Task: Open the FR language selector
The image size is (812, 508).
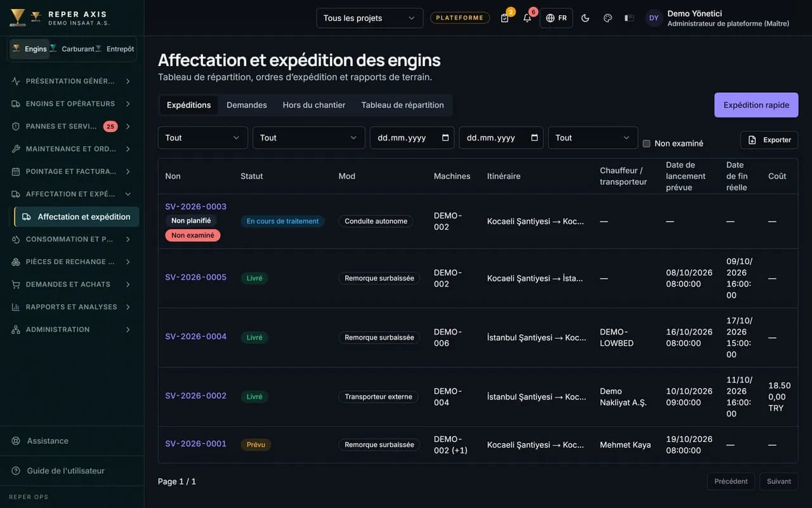Action: (556, 18)
